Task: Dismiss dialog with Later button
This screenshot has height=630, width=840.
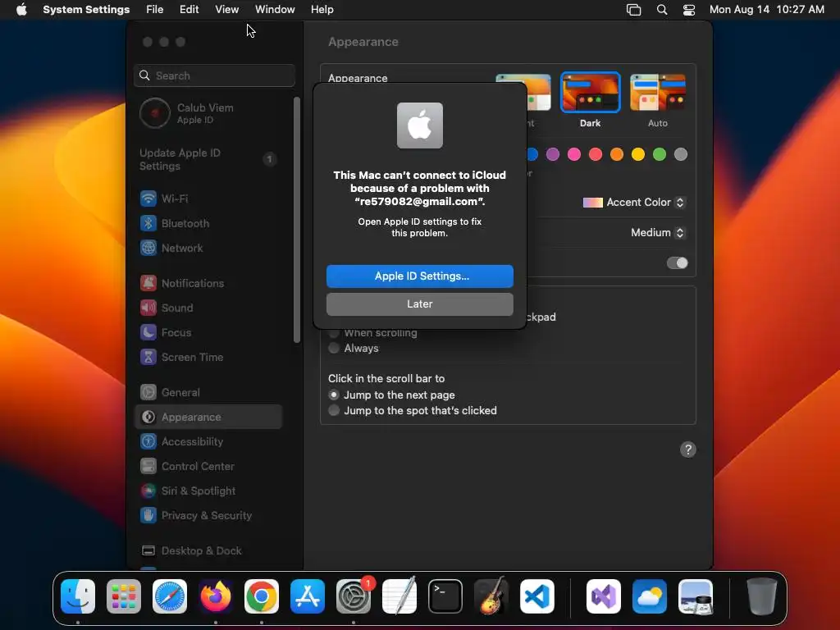Action: pos(420,304)
